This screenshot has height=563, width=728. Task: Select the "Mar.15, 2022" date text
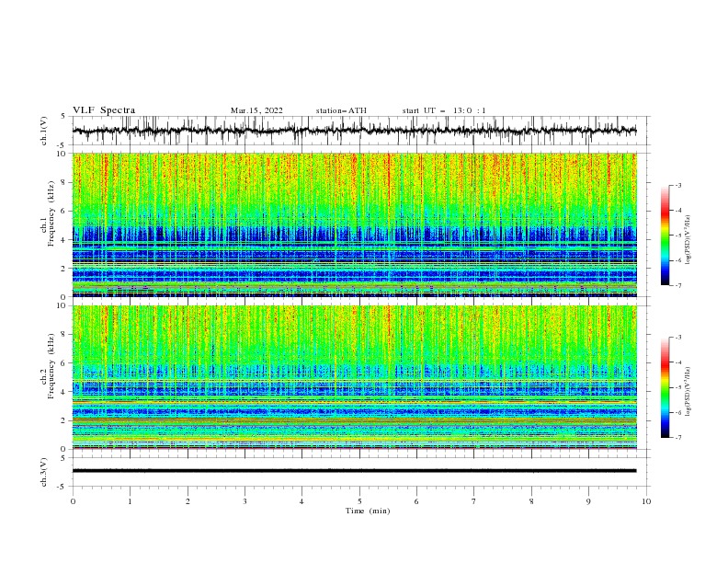(x=256, y=110)
